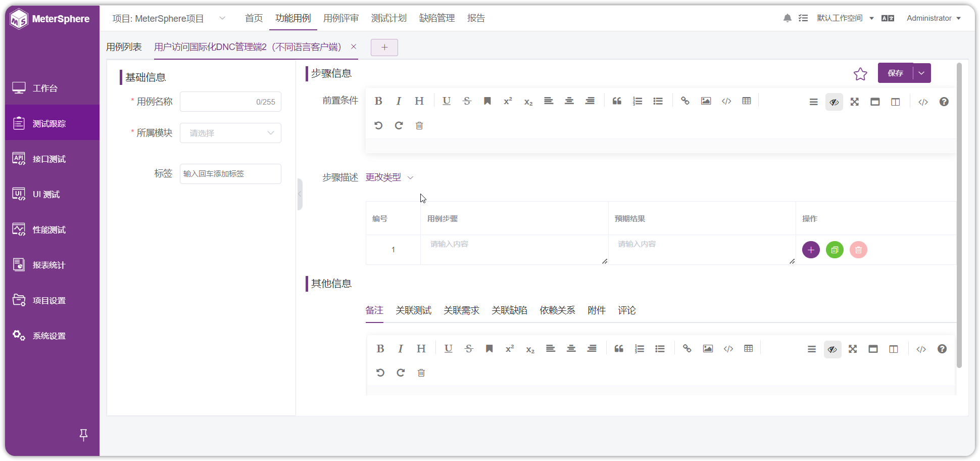Screen dimensions: 980x461
Task: Open the save options arrow next to 保存
Action: pyautogui.click(x=922, y=73)
